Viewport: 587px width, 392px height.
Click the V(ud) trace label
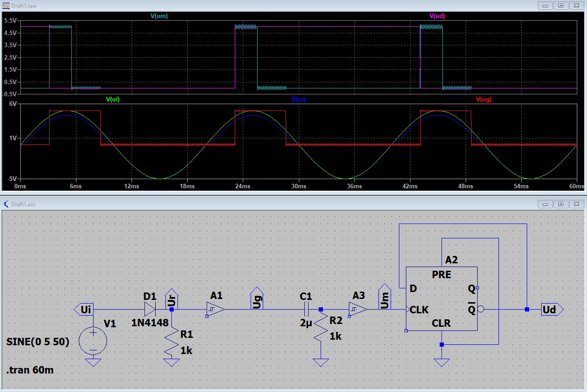coord(437,16)
